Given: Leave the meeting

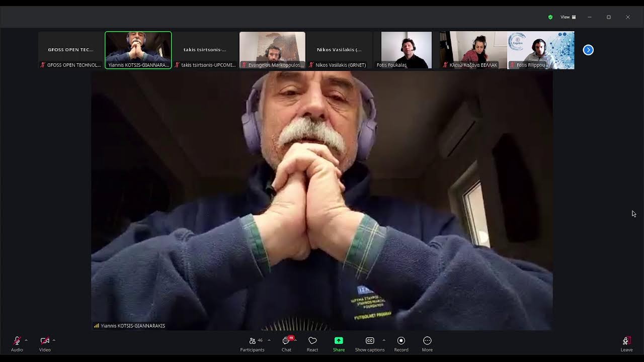Looking at the screenshot, I should [626, 343].
